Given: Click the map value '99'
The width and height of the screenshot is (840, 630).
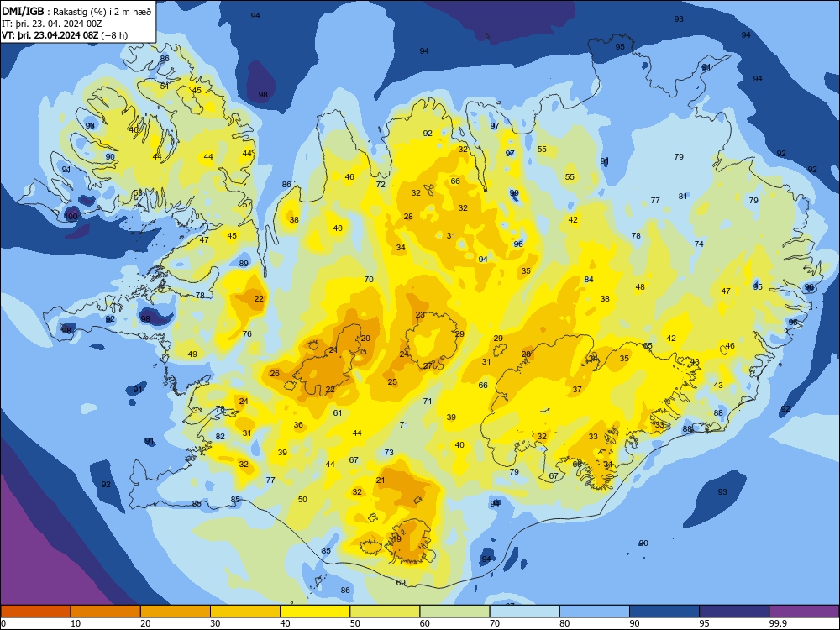Looking at the screenshot, I should coord(514,193).
